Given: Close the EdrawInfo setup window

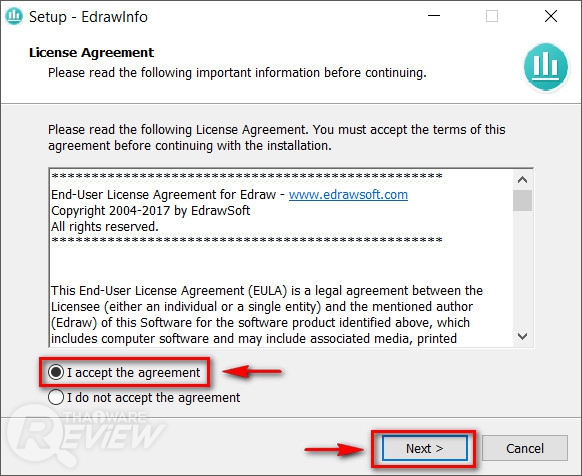Looking at the screenshot, I should (551, 16).
